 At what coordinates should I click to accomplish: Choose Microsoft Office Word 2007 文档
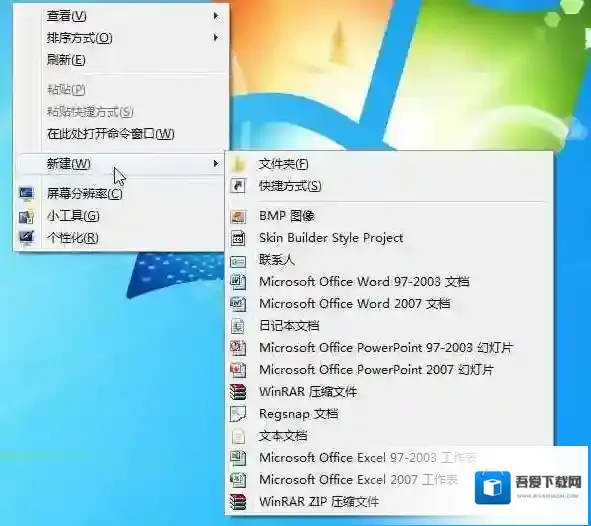pyautogui.click(x=389, y=304)
